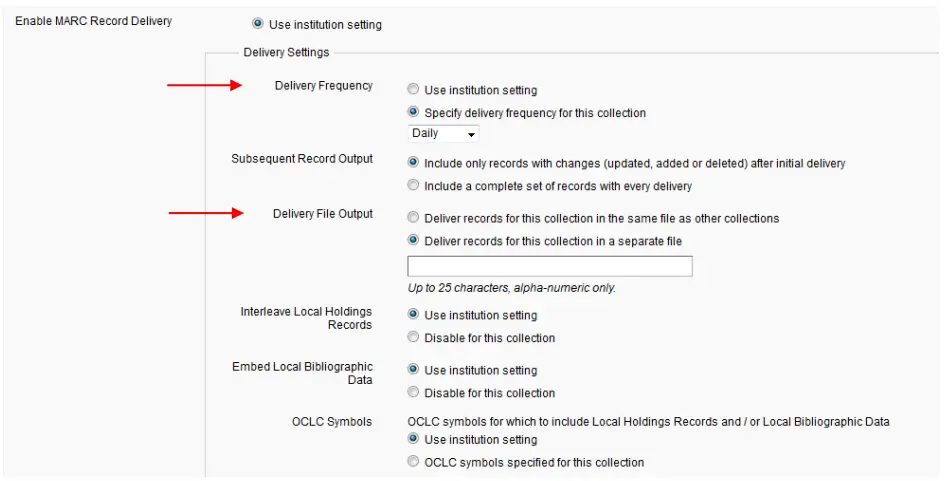
Task: Choose Use institution setting under Delivery Frequency
Action: point(414,90)
